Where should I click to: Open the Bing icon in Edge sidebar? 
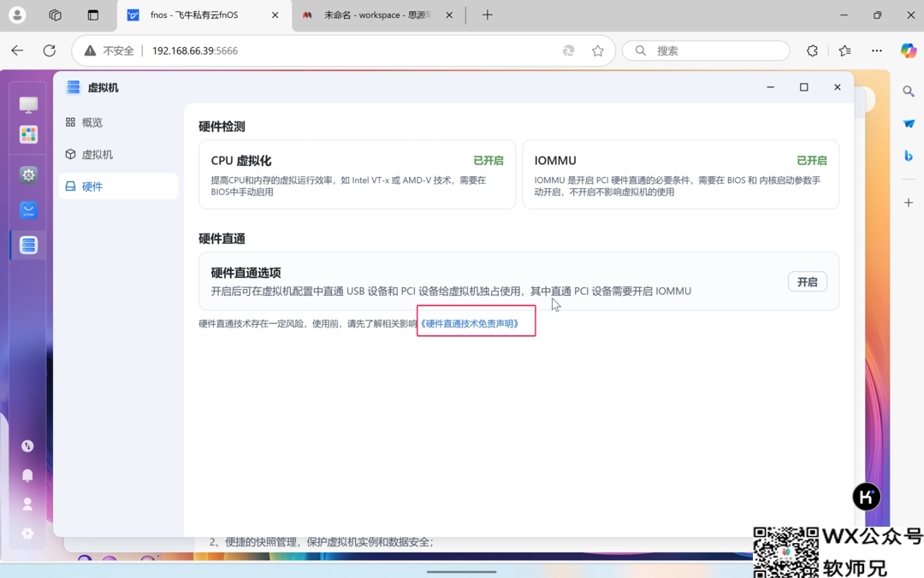[908, 156]
